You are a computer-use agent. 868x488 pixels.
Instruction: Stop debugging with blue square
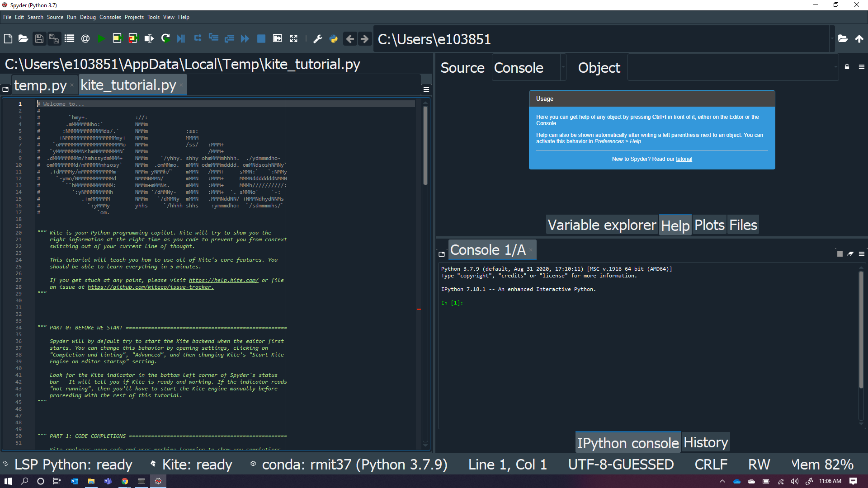pyautogui.click(x=261, y=39)
